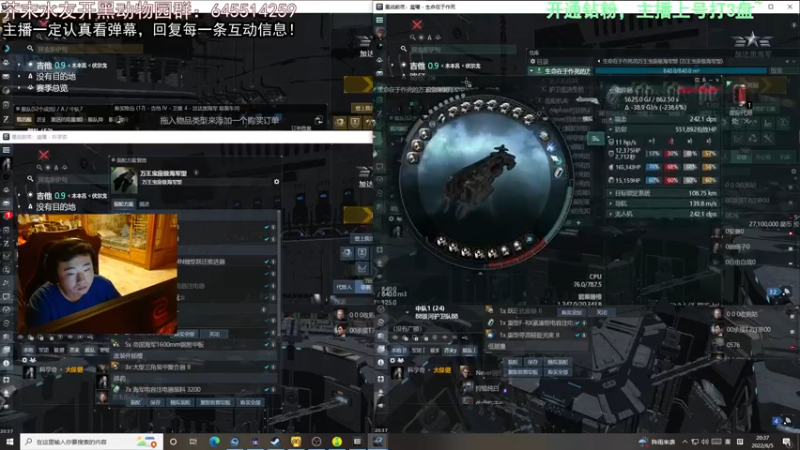Image resolution: width=800 pixels, height=450 pixels.
Task: Open hamburger menu in bottom-left game window
Action: point(6,150)
